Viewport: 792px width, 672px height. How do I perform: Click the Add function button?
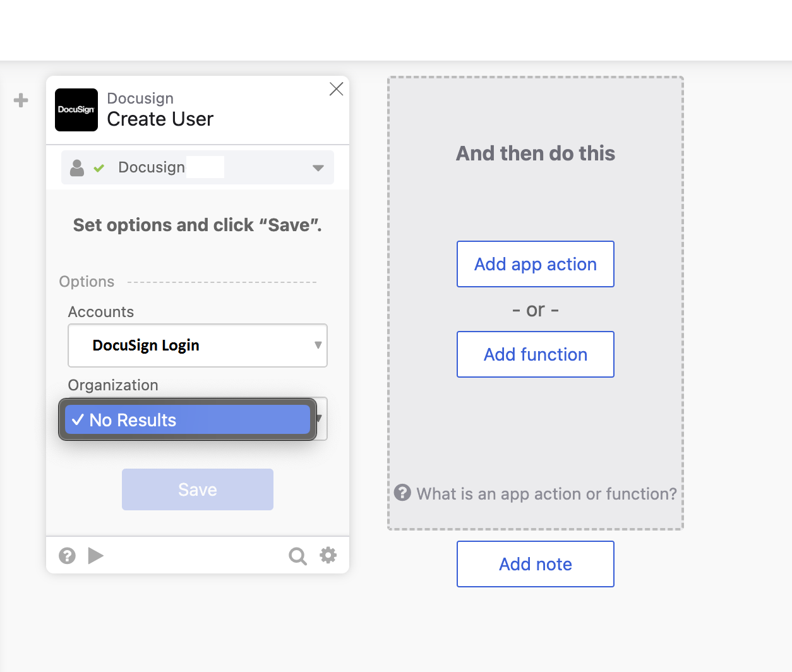(x=535, y=354)
